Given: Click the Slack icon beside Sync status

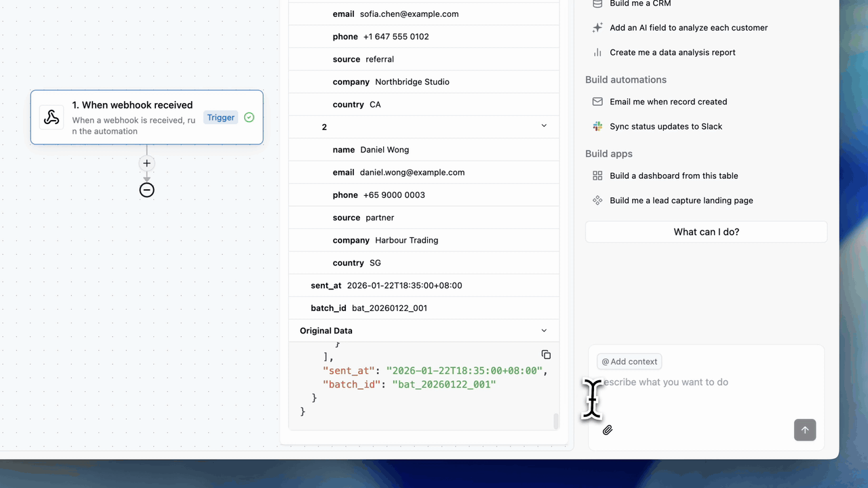Looking at the screenshot, I should click(x=597, y=126).
